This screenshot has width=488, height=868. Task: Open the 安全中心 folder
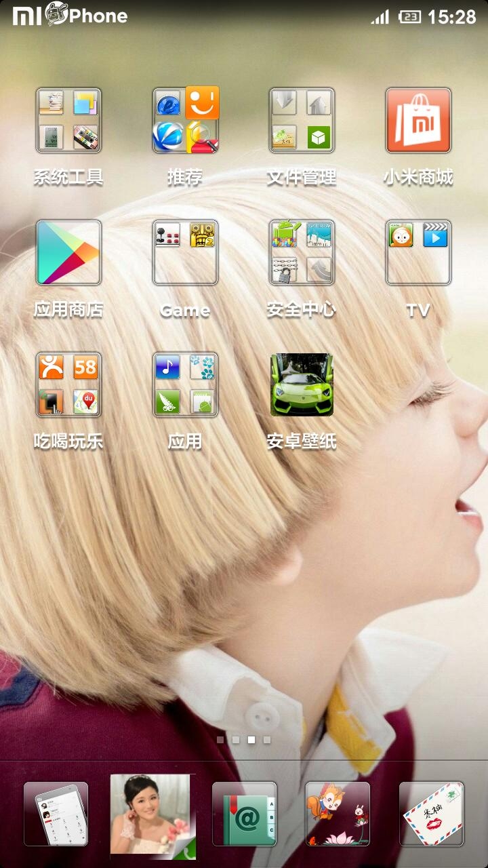302,252
